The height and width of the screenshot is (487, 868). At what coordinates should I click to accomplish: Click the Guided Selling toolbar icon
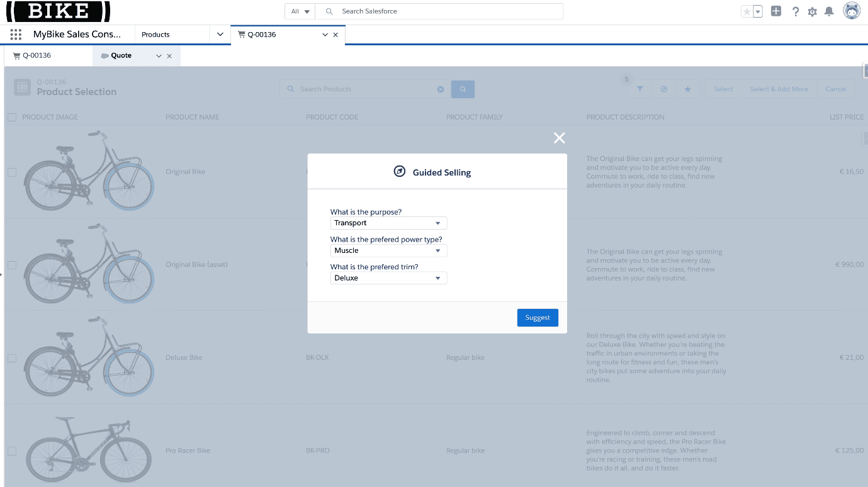[663, 89]
